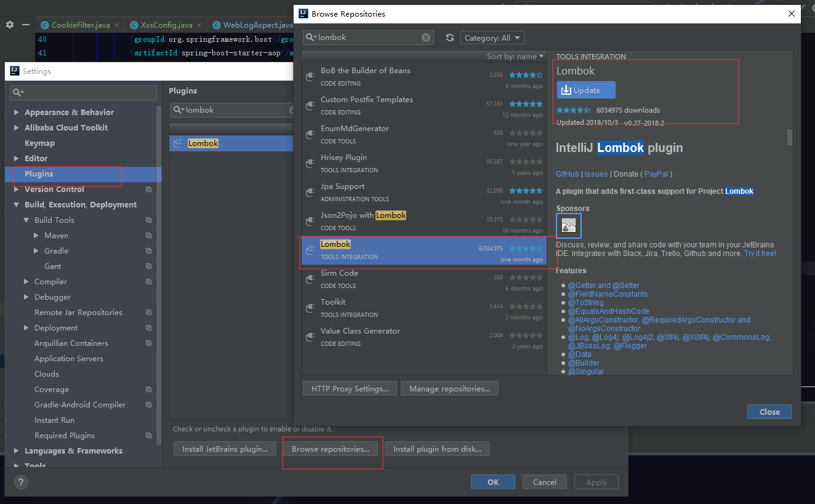The image size is (815, 504).
Task: Click the Jpa Support plugin icon
Action: point(311,193)
